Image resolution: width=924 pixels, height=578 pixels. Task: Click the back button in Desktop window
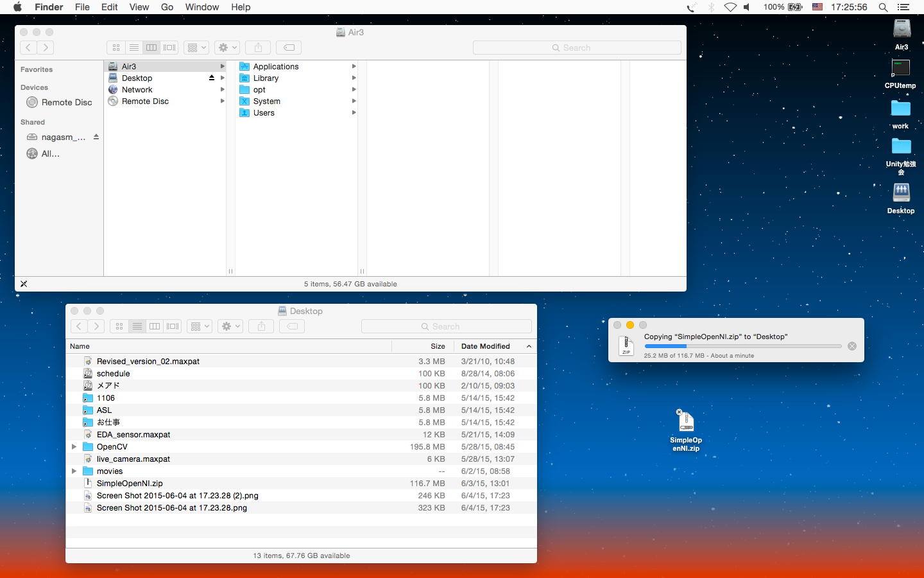click(79, 326)
